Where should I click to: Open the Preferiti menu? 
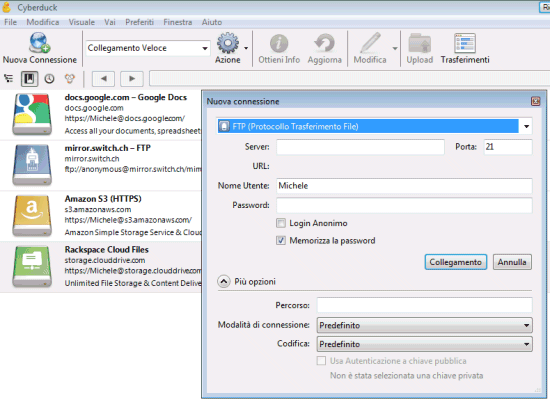click(x=140, y=22)
